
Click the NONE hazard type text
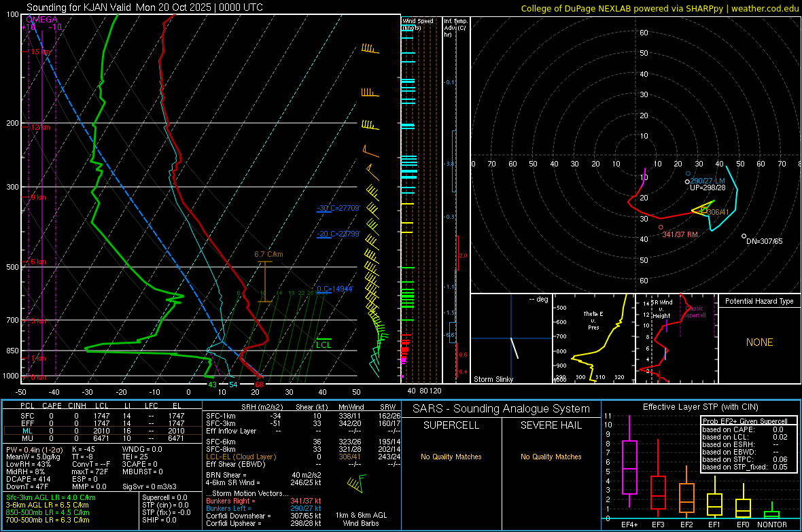(x=760, y=342)
